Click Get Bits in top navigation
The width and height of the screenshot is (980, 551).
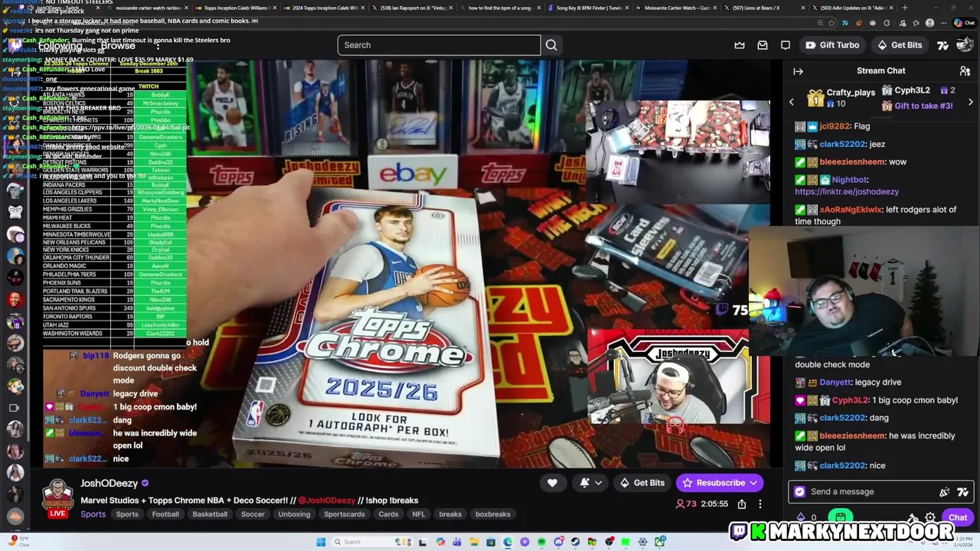(x=899, y=45)
